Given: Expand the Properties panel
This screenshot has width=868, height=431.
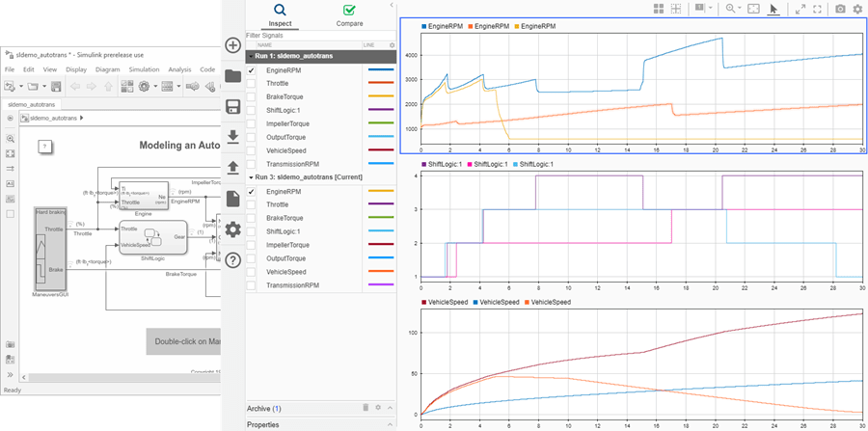Looking at the screenshot, I should click(x=263, y=424).
